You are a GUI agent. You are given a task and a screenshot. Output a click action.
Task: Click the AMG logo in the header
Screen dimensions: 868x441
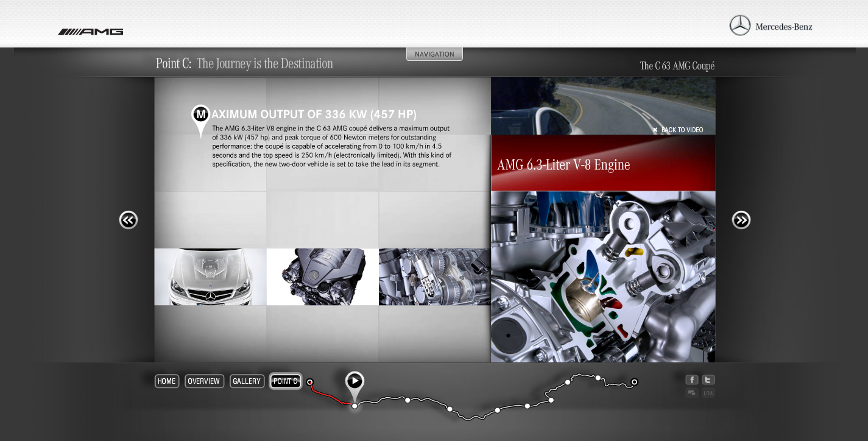tap(91, 32)
